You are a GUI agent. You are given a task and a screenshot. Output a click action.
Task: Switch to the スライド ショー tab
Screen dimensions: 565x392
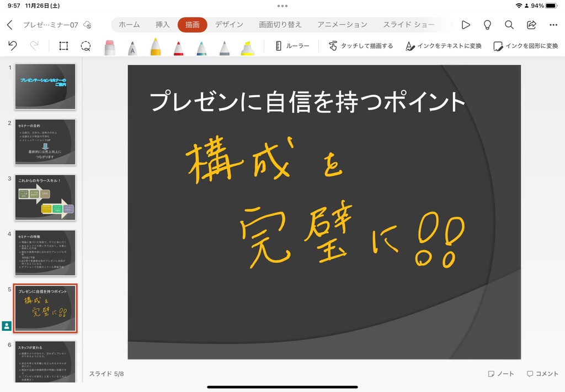(x=409, y=24)
